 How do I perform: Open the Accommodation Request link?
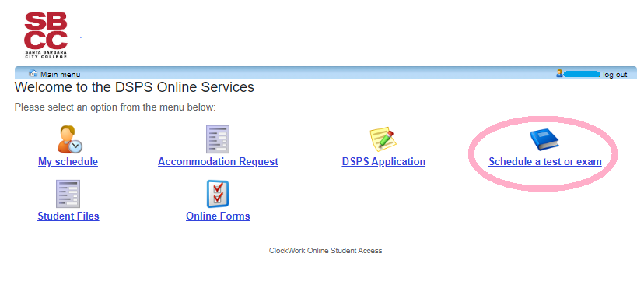click(218, 162)
